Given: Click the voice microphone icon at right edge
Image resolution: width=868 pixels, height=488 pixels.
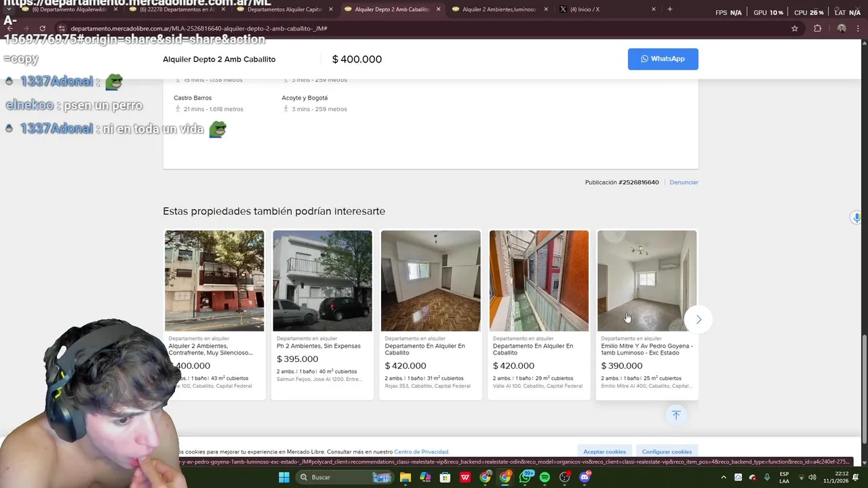Looking at the screenshot, I should click(x=856, y=218).
